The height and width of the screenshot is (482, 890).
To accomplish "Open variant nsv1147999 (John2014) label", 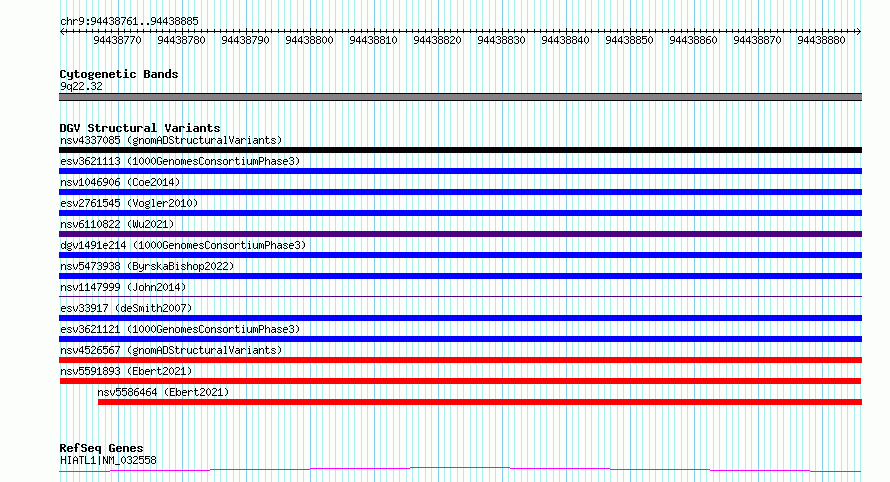I will coord(123,287).
